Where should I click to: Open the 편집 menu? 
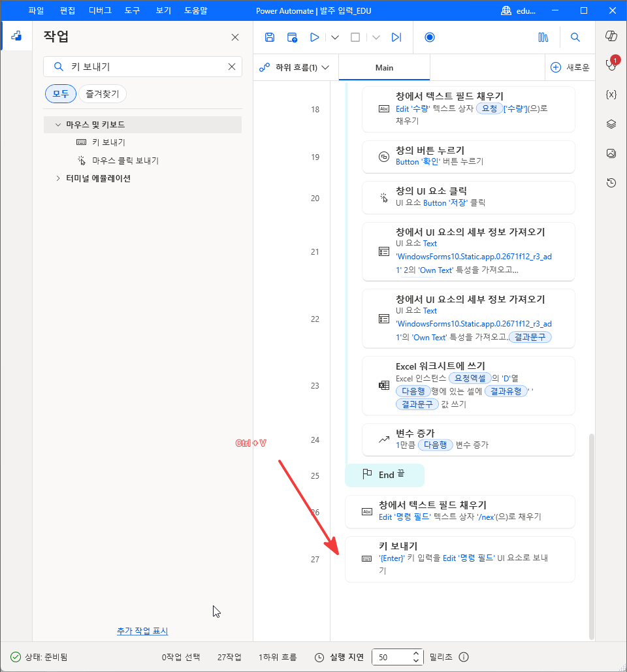(x=67, y=10)
